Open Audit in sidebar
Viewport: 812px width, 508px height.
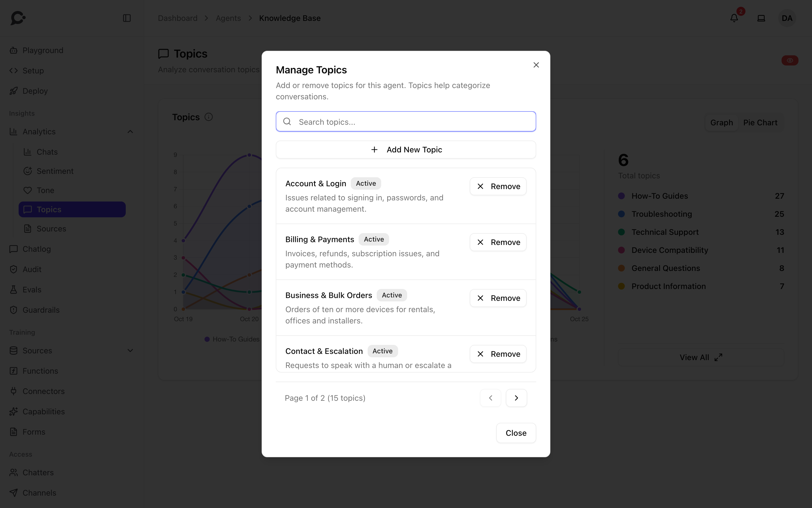[72, 269]
